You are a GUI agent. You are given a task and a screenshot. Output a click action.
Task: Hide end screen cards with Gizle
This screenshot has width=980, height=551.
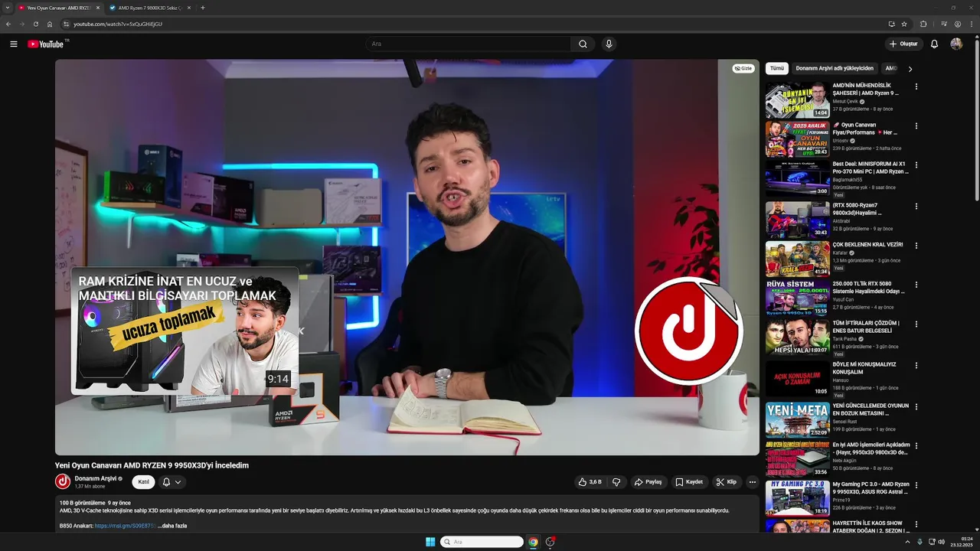(743, 68)
